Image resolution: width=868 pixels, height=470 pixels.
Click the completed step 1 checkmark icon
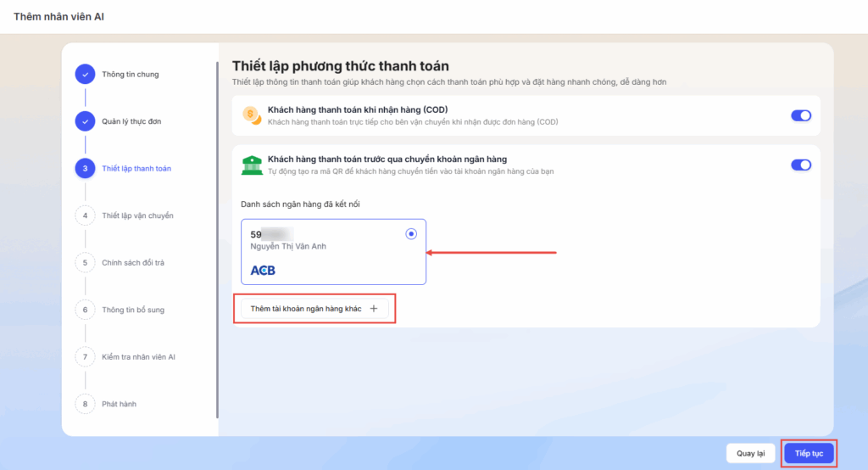coord(85,75)
